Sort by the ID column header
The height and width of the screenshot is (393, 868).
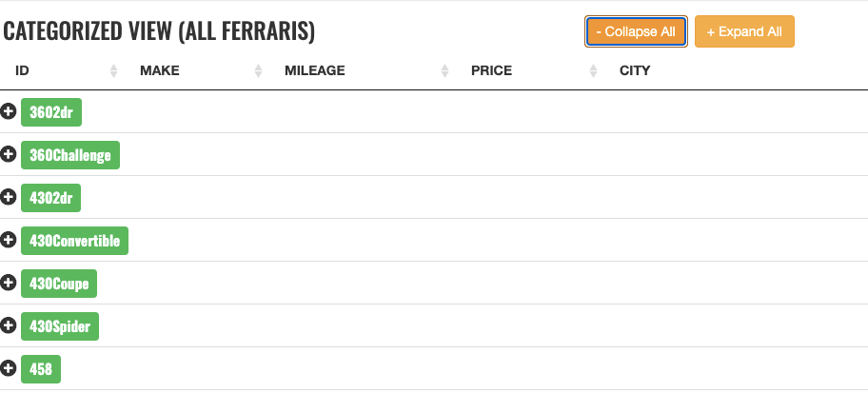(23, 70)
